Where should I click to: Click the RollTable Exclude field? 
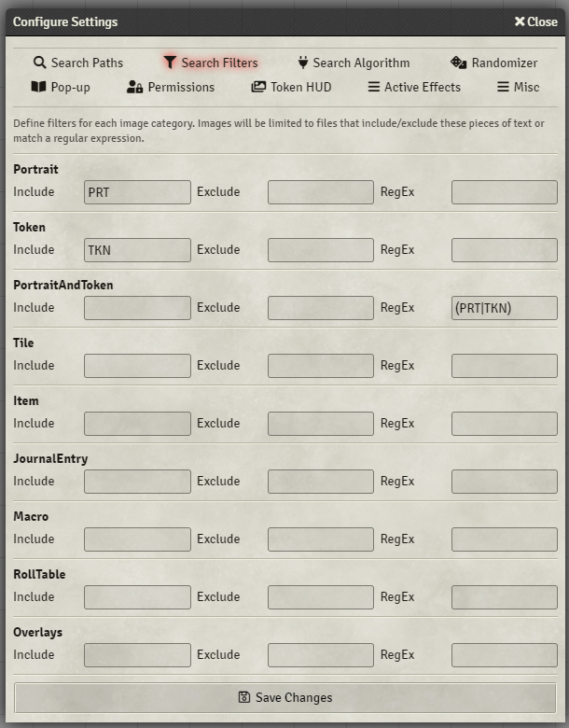[321, 597]
